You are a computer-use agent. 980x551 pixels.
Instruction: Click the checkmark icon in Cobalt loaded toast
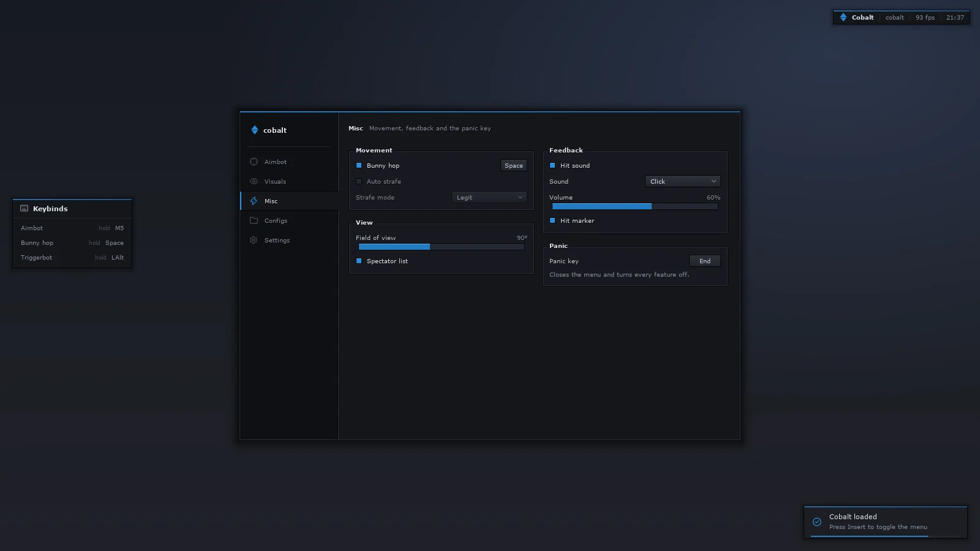816,522
